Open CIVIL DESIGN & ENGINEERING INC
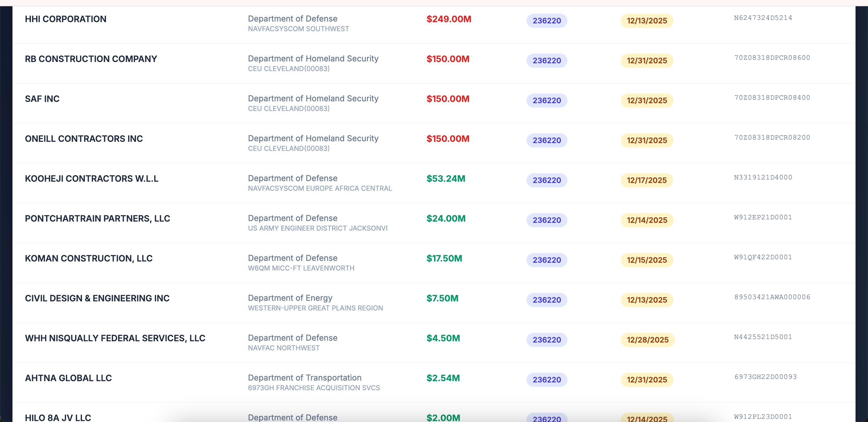Viewport: 868px width, 422px height. (x=97, y=298)
